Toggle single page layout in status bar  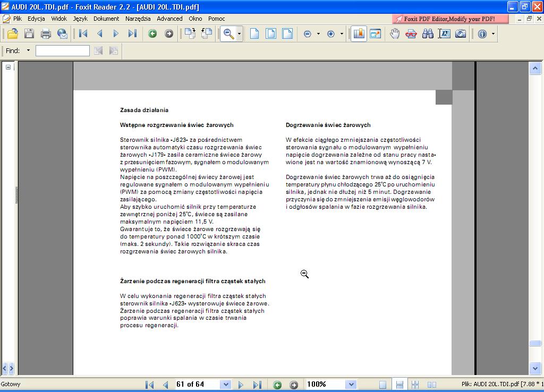[x=383, y=385]
